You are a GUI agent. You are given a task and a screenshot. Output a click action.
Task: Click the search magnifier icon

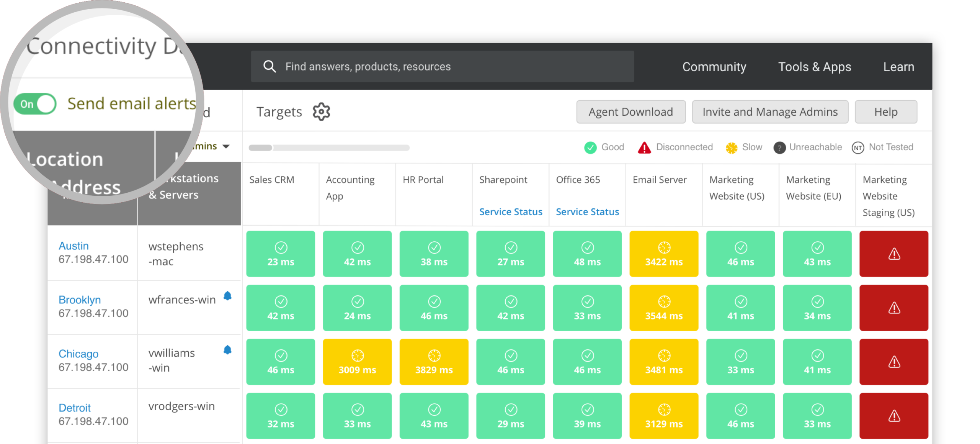270,66
